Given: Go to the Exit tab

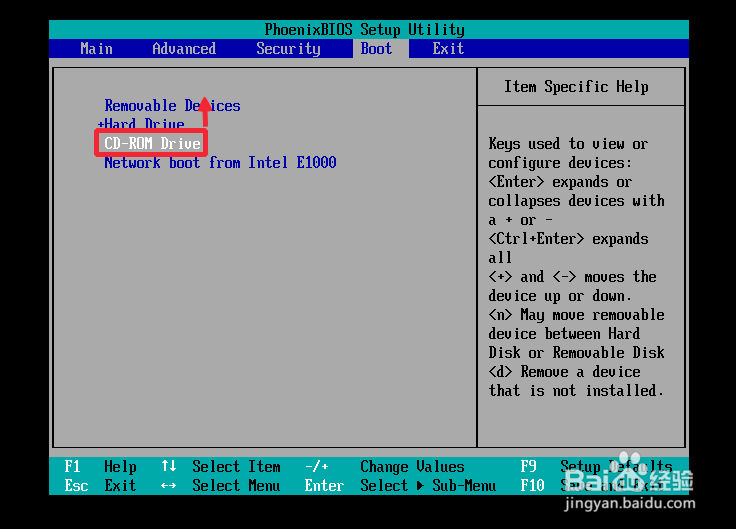Looking at the screenshot, I should pyautogui.click(x=448, y=48).
